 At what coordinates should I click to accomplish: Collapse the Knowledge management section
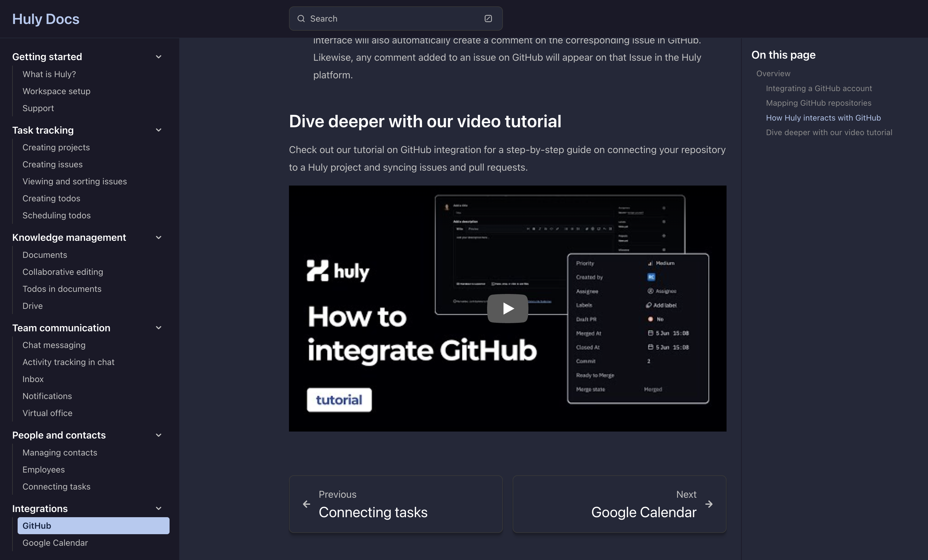coord(159,237)
